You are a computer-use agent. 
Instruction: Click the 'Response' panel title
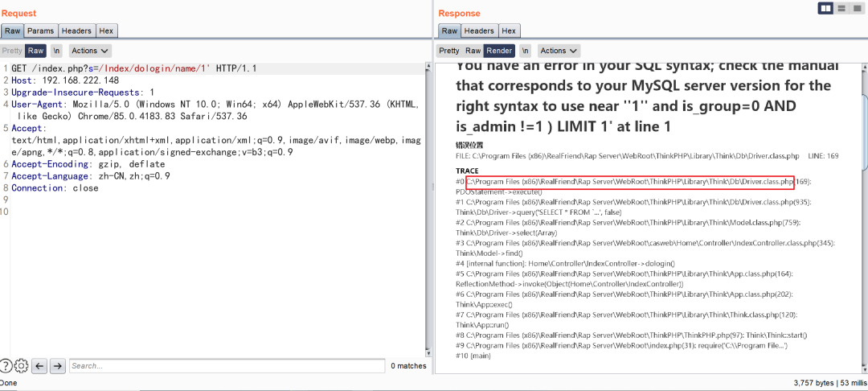coord(460,13)
